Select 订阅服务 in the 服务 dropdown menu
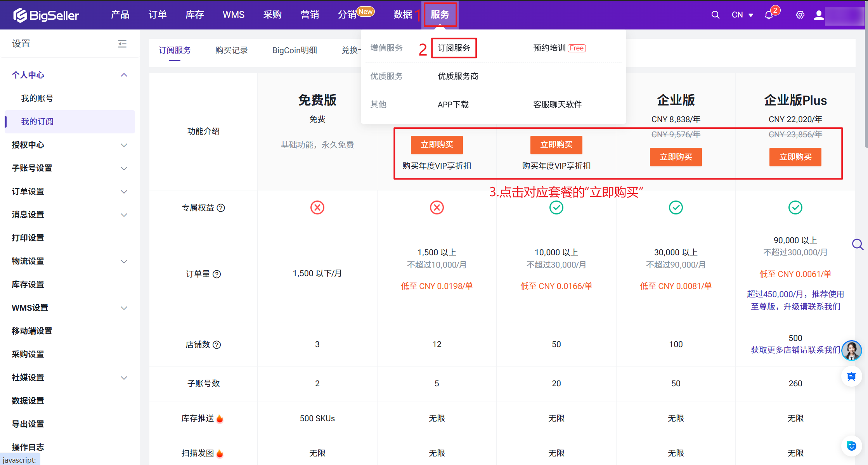 tap(454, 48)
